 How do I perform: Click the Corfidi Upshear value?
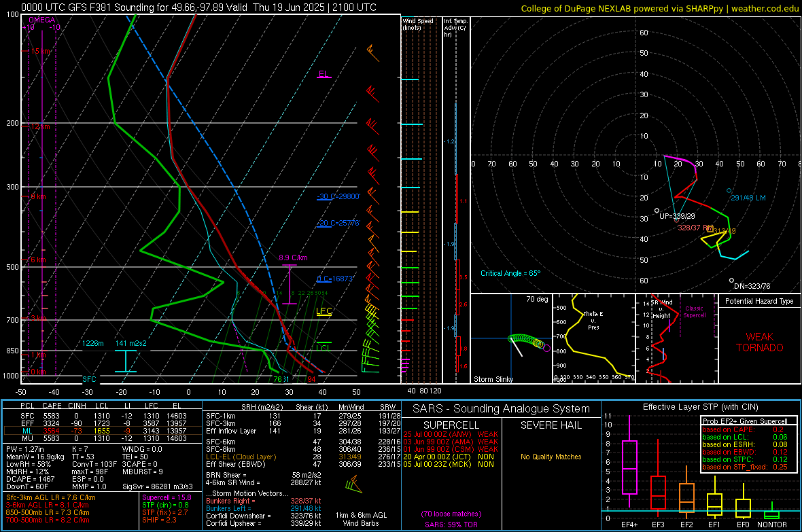[306, 523]
